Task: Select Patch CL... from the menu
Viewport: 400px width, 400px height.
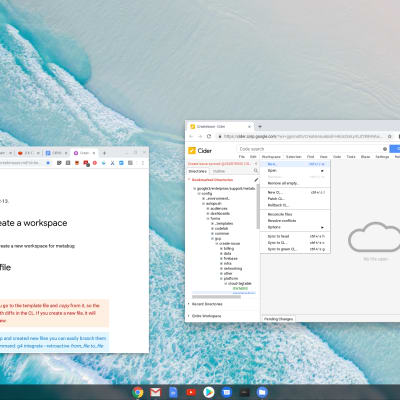Action: coord(295,199)
